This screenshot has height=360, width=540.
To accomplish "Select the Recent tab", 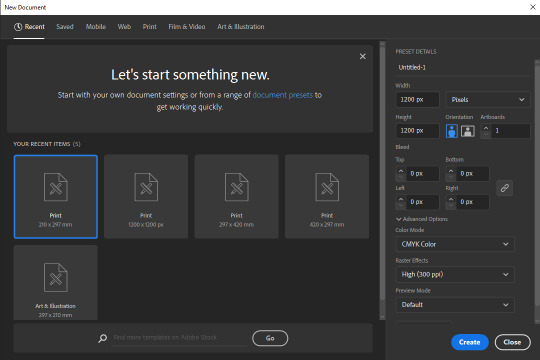I will coord(29,27).
